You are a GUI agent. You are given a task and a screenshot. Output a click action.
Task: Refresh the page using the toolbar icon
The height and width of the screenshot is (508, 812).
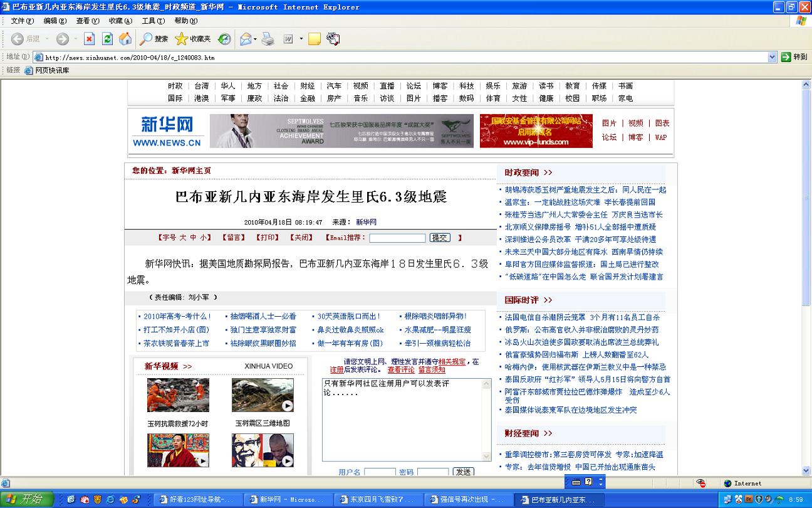[x=107, y=39]
